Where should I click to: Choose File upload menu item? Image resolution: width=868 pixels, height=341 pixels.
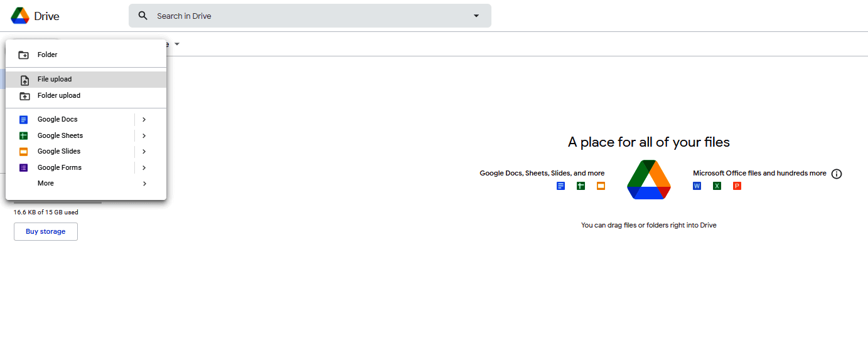click(86, 80)
